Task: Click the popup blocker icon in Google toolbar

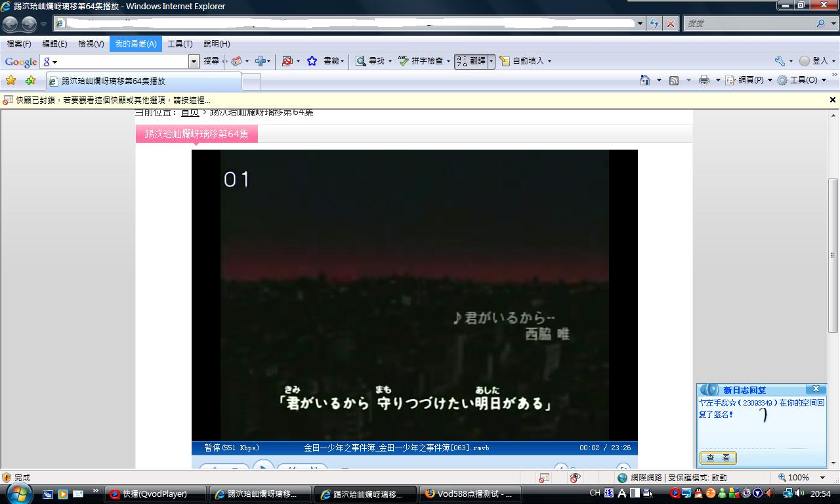Action: tap(287, 61)
